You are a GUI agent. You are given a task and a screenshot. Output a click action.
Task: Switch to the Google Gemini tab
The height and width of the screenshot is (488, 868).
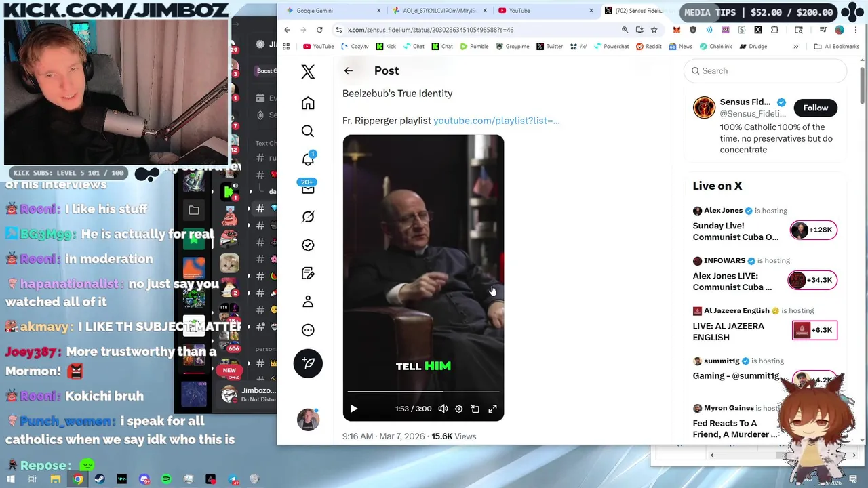[x=332, y=11]
